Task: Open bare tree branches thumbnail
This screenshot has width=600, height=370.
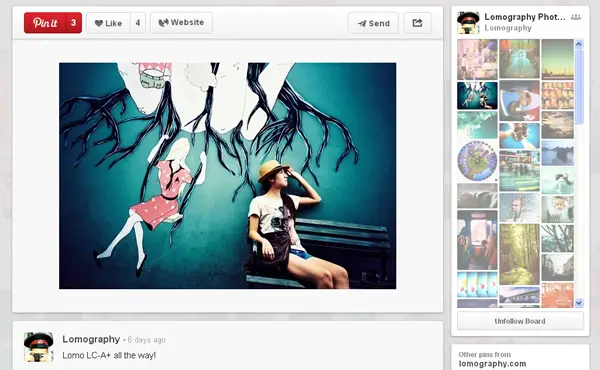Action: tap(558, 238)
